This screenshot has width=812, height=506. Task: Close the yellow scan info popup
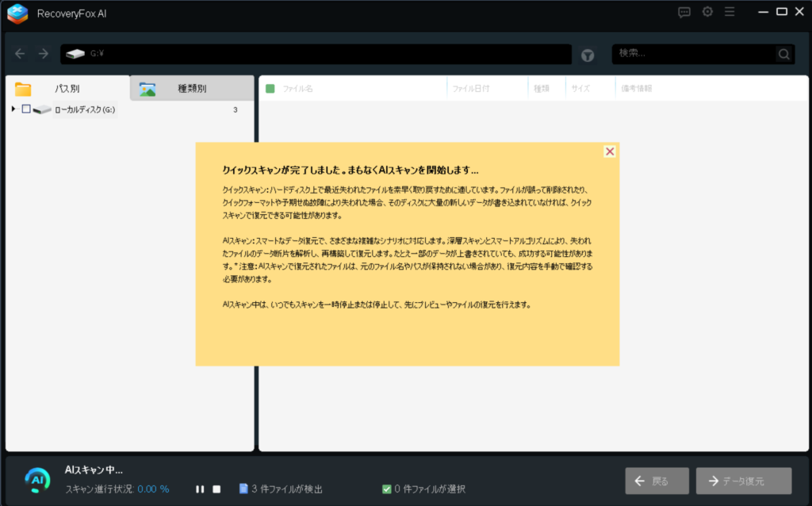609,151
